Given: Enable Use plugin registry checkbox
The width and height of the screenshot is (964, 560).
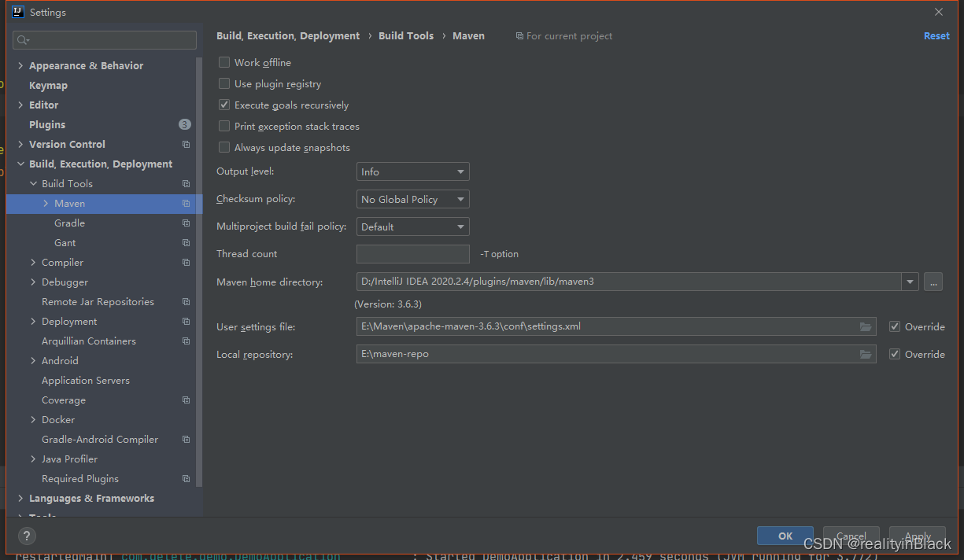Looking at the screenshot, I should point(224,83).
